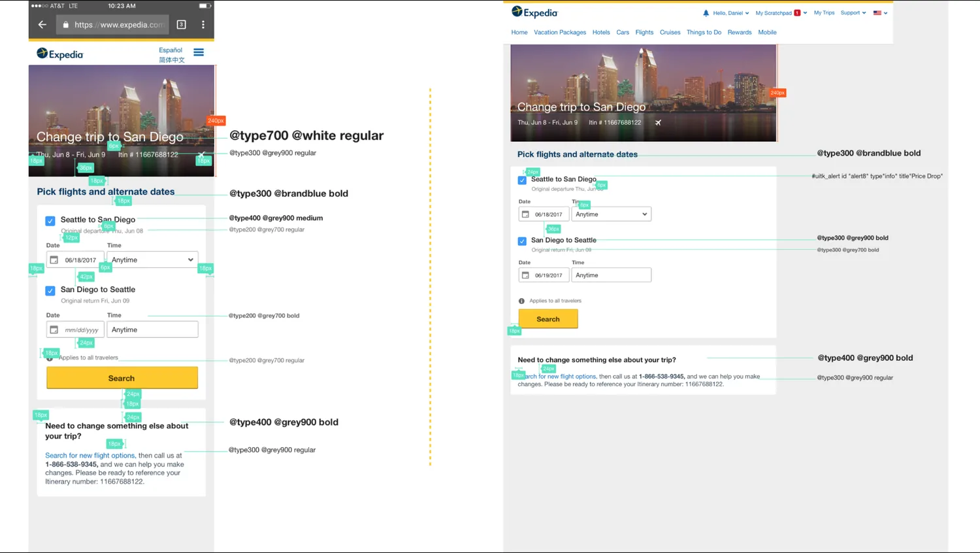Switch language to Español
Screen dimensions: 980x553
pyautogui.click(x=171, y=50)
